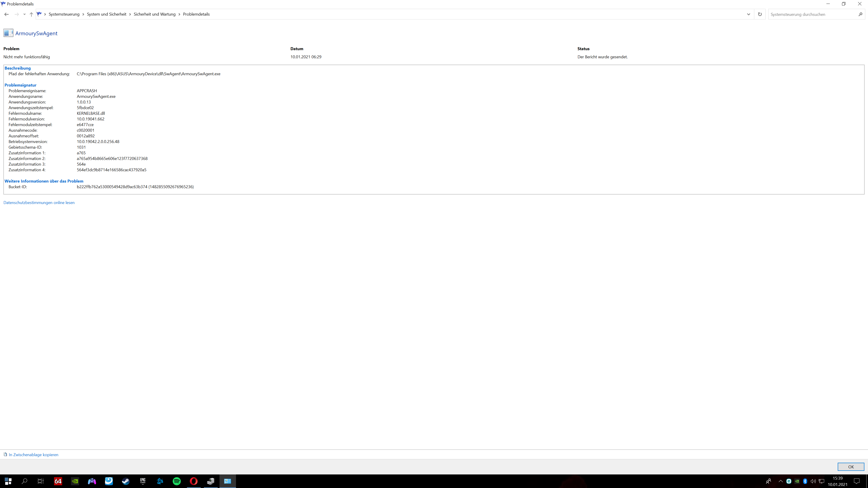Navigate to Systemsteuerung breadcrumb

tap(64, 14)
